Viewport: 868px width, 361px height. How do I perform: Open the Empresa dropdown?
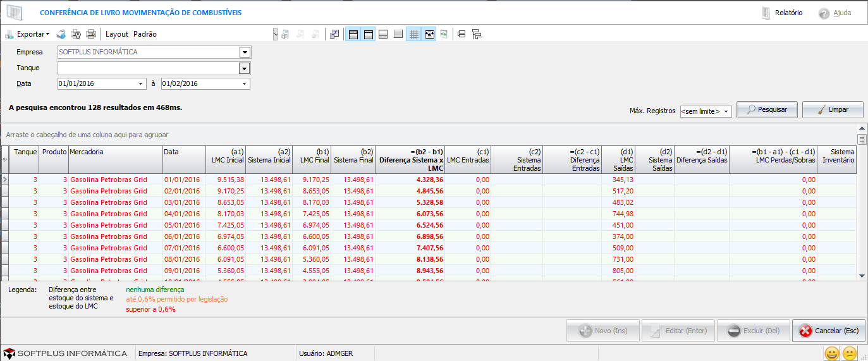(245, 52)
